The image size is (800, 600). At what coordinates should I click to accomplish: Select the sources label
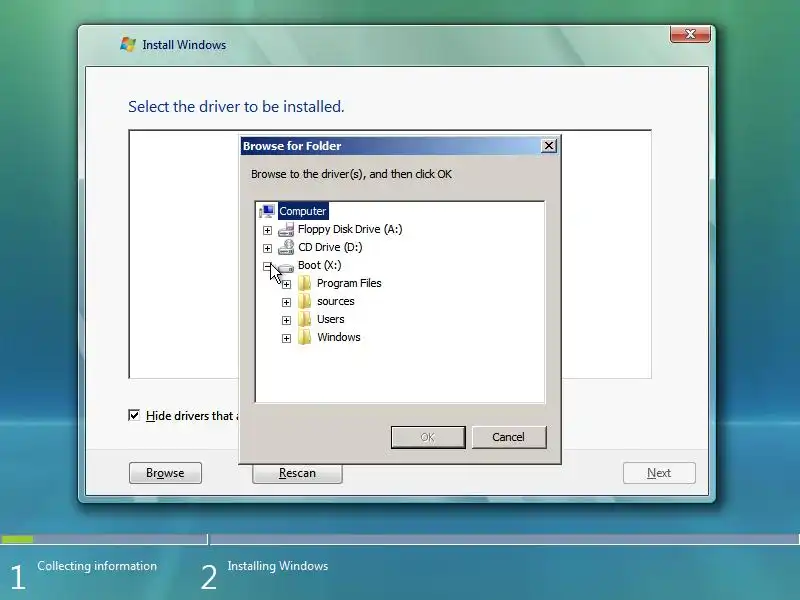click(x=336, y=302)
